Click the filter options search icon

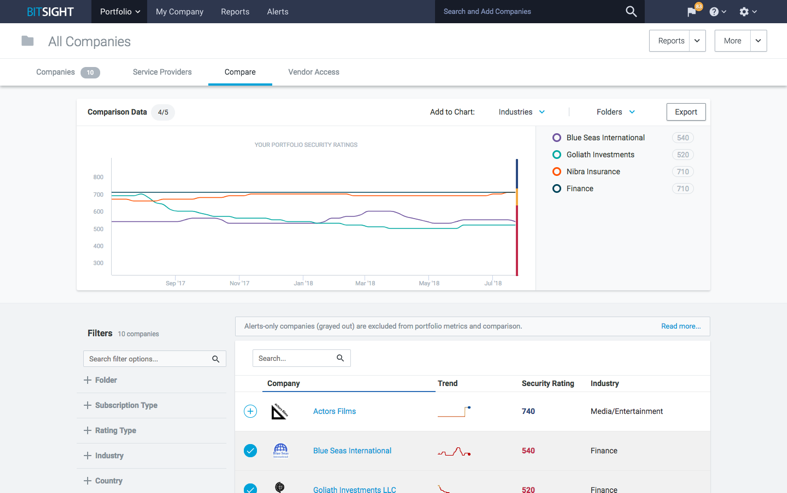tap(216, 359)
